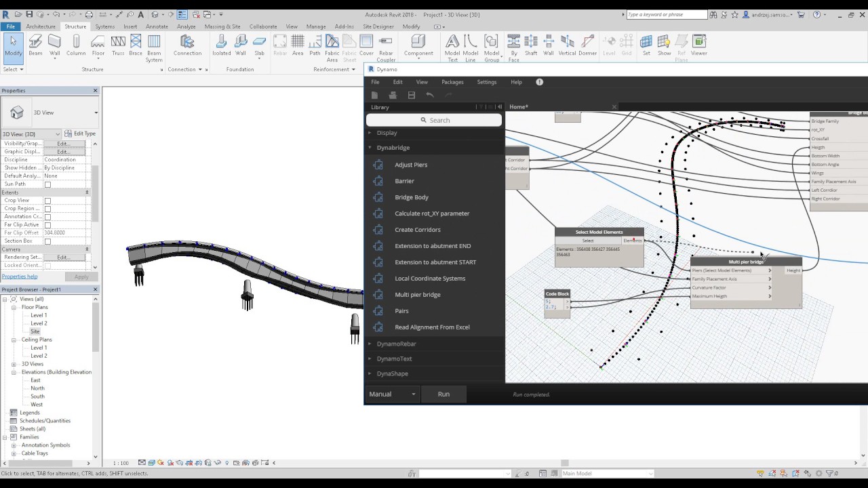
Task: Select the Level 1 ceiling plan
Action: [39, 348]
